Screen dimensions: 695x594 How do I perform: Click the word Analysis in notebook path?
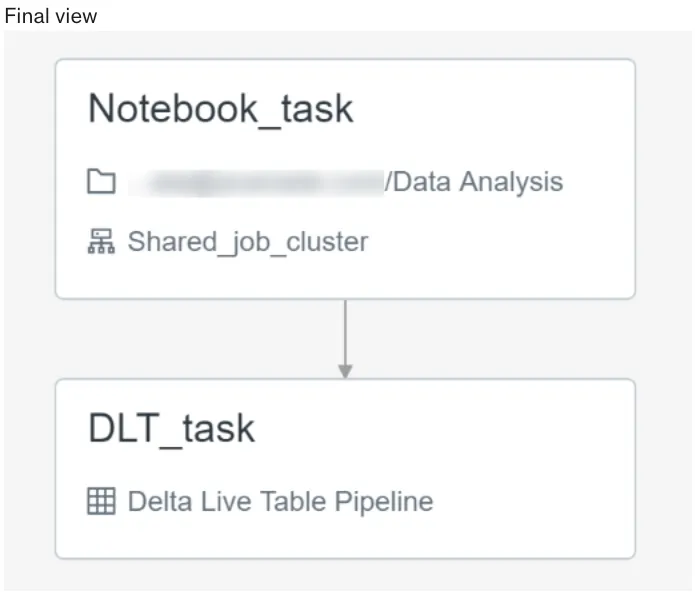[x=511, y=182]
